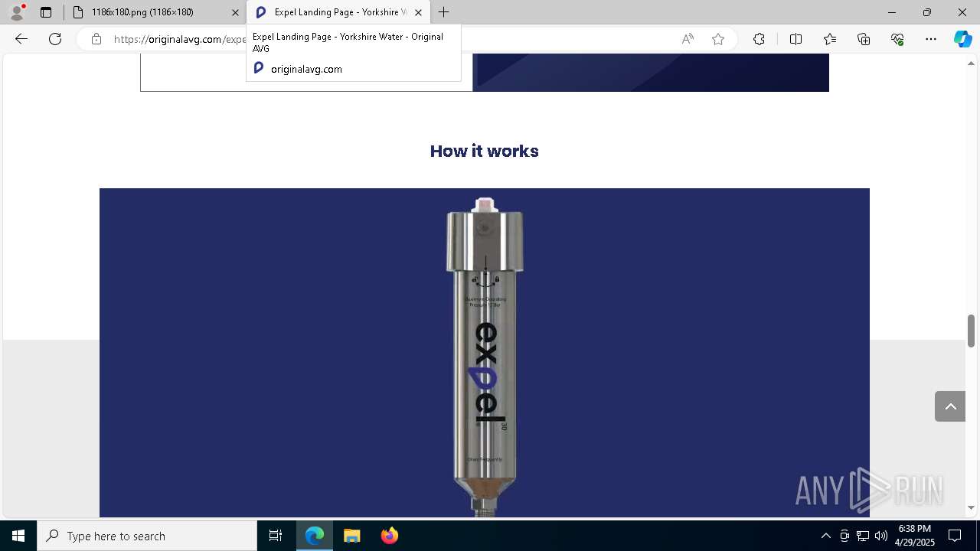Show hidden tray icons chevron
Viewport: 980px width, 551px height.
coord(825,536)
